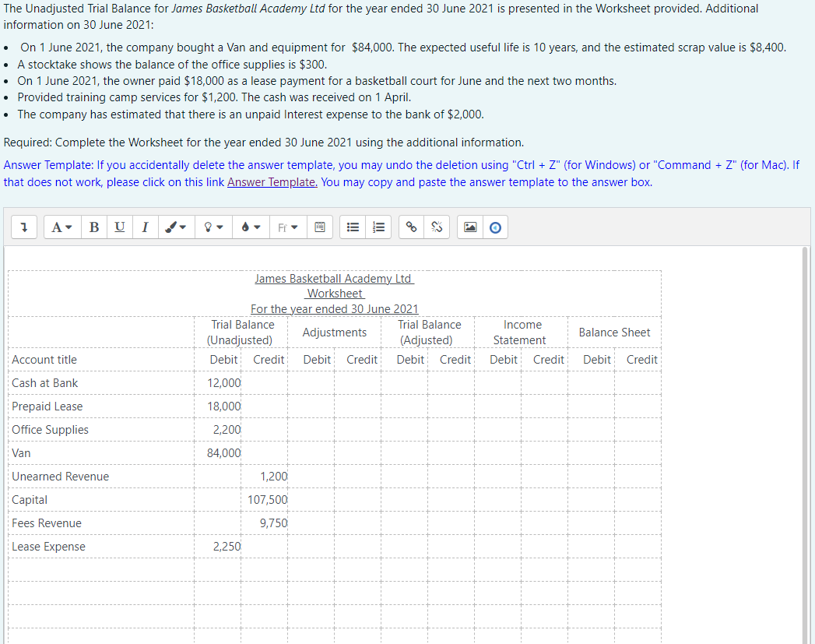This screenshot has height=644, width=815.
Task: Apply bold formatting
Action: coord(94,227)
